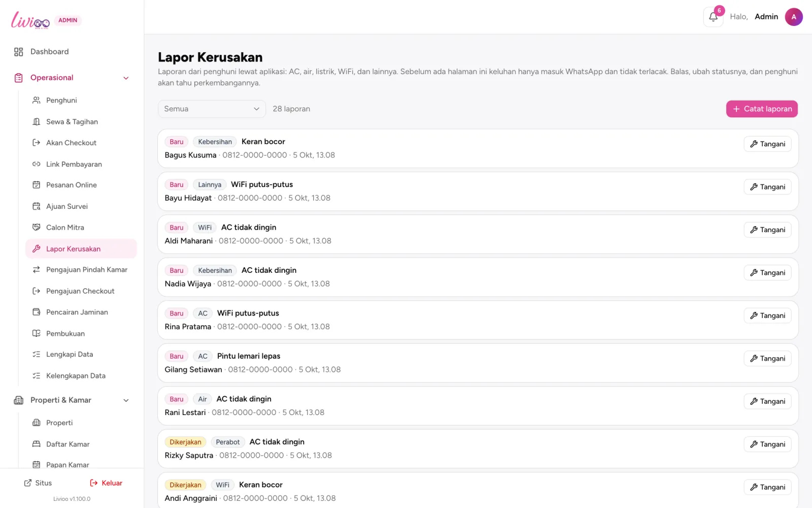Click the Penghuni people icon
This screenshot has width=812, height=508.
point(37,100)
